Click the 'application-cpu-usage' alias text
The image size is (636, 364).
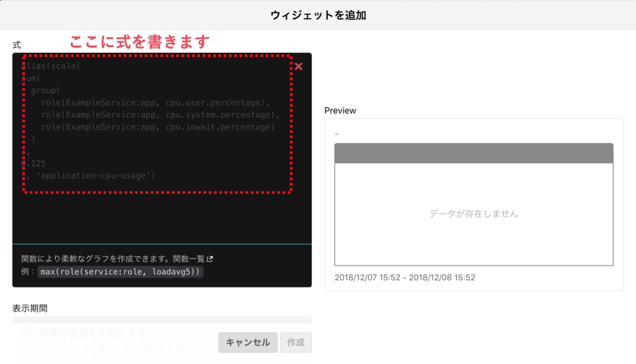click(x=94, y=176)
